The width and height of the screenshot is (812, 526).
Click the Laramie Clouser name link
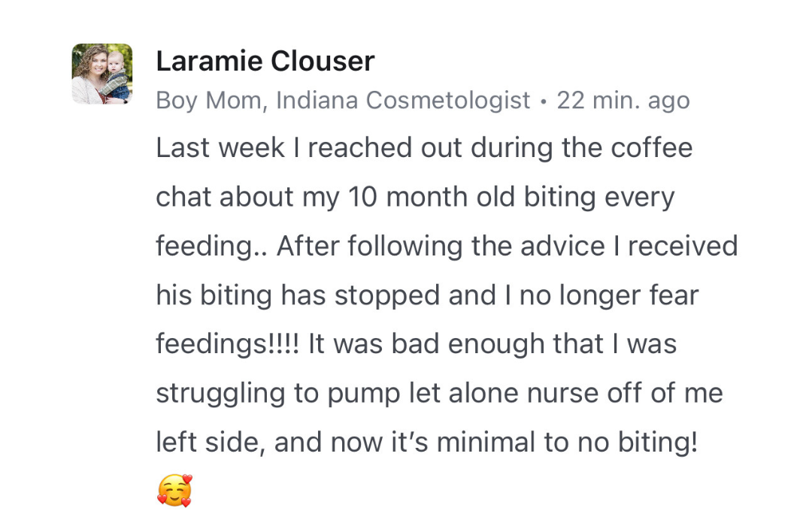[265, 61]
